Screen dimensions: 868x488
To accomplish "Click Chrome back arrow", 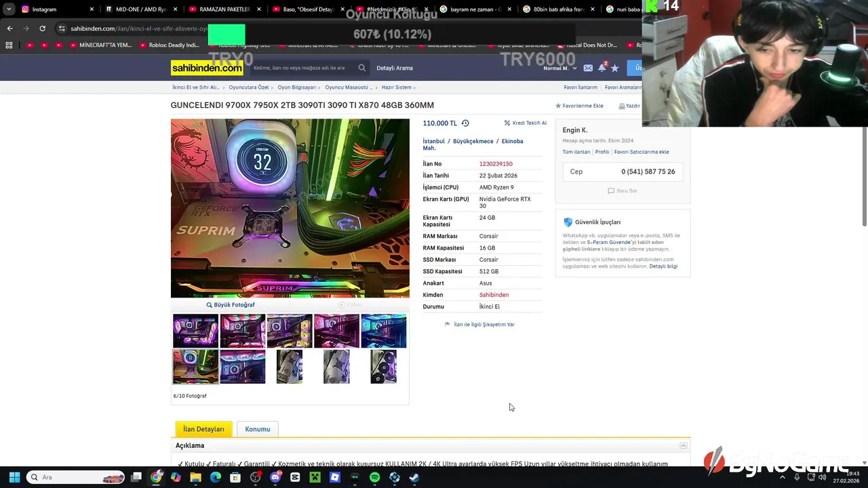I will (9, 28).
